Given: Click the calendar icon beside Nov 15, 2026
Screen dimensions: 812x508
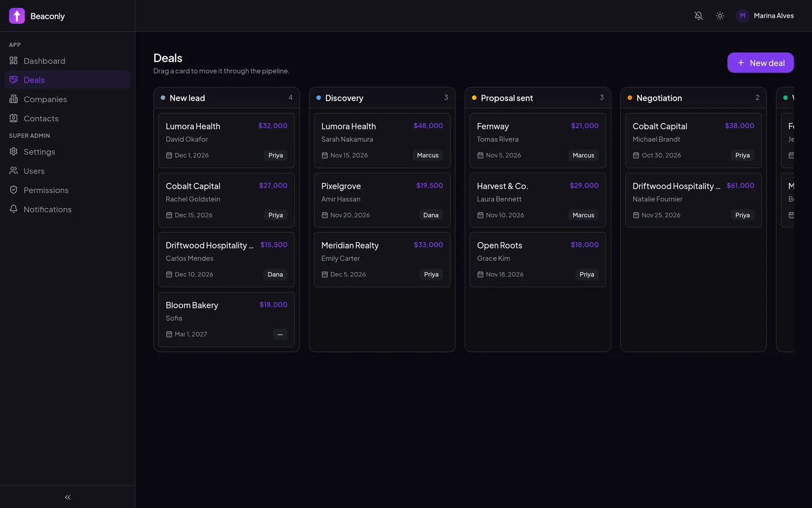Looking at the screenshot, I should [325, 155].
